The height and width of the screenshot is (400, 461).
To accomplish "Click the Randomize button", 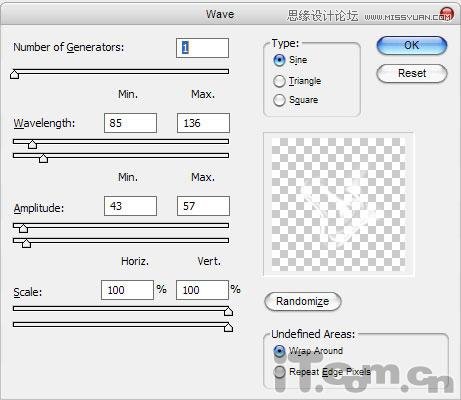I will [303, 302].
